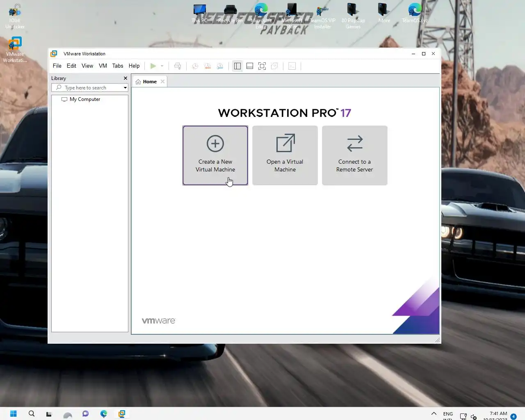
Task: Expand the power options dropdown arrow
Action: [162, 66]
